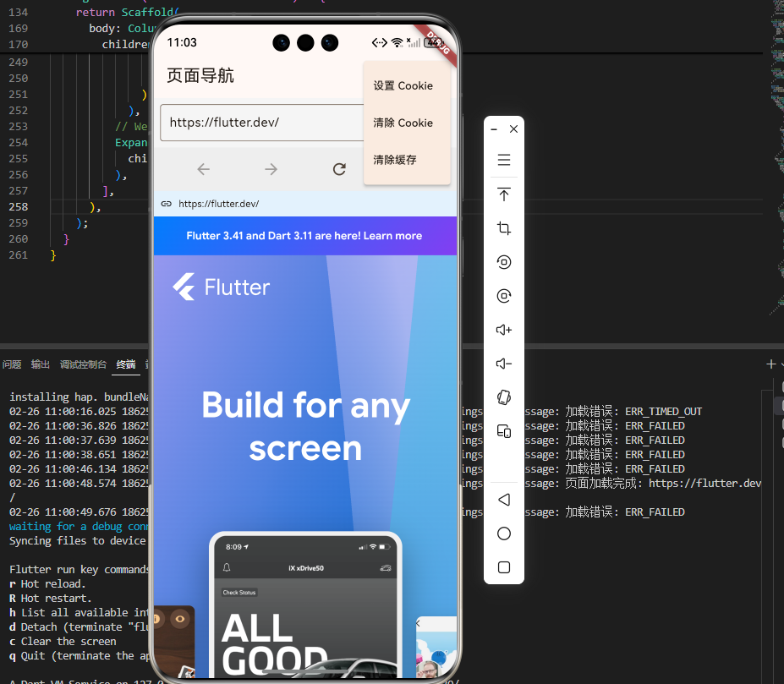Screen dimensions: 784x684
Task: Focus the URL field with https://flutter.dev/
Action: pos(262,123)
